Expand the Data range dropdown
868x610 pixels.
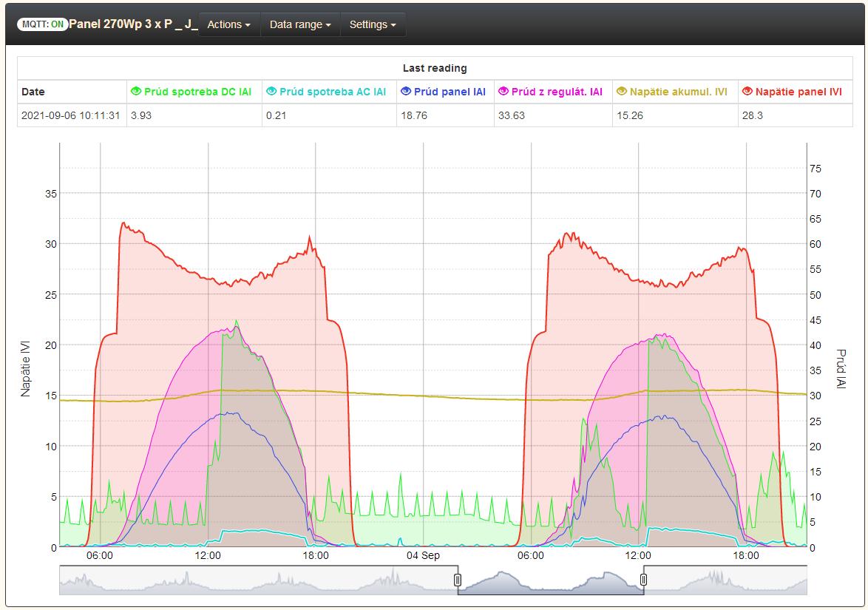coord(299,24)
